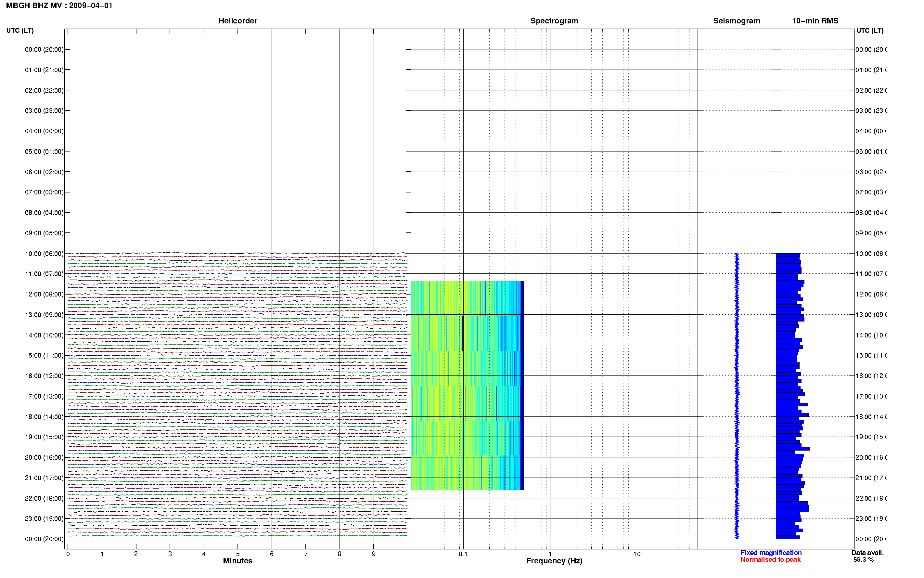
Task: Click the '19:00 (15:00)' left axis label
Action: point(44,437)
